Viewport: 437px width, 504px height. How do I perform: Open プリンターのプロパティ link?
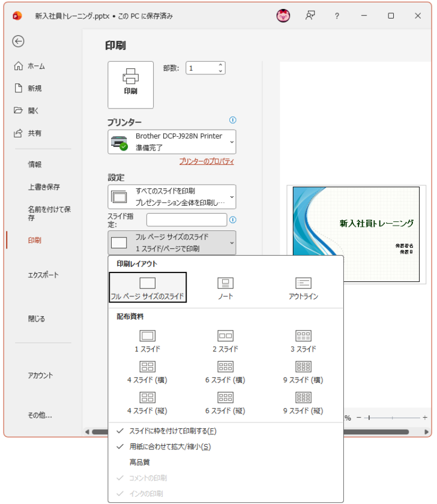tap(206, 161)
